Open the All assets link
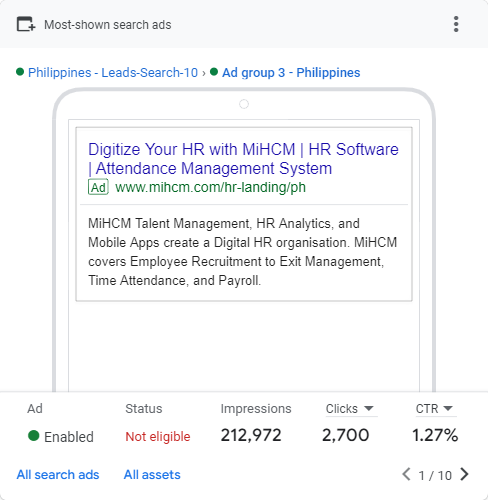 tap(152, 475)
